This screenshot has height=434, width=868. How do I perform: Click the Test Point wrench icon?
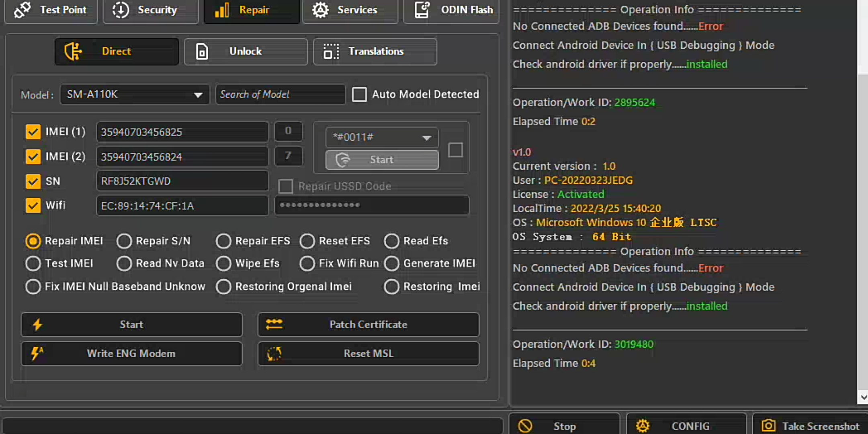pyautogui.click(x=23, y=10)
